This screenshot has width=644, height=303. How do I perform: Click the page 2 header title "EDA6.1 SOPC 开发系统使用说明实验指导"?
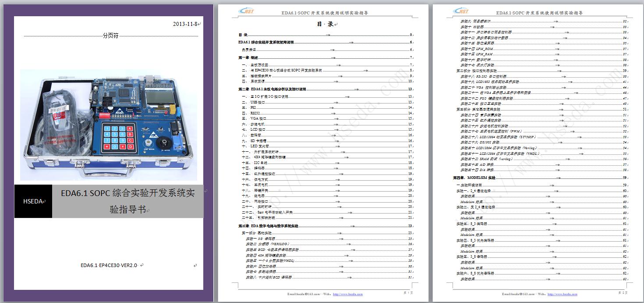pyautogui.click(x=541, y=13)
